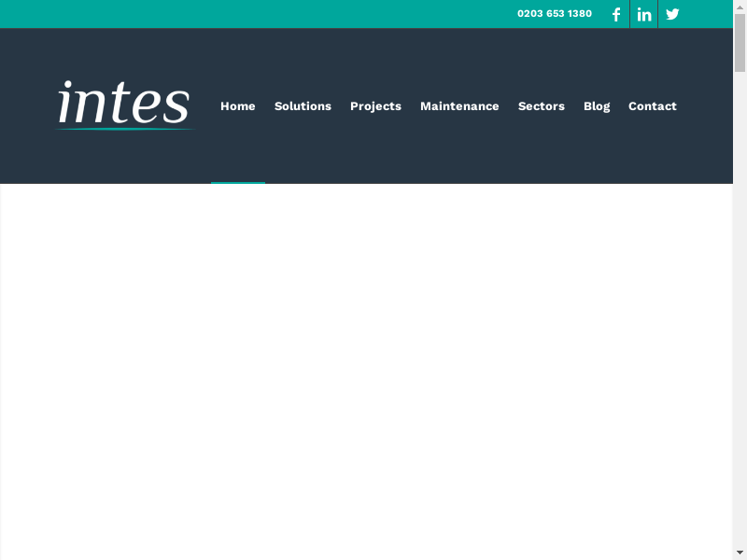Visit the Blog page
Viewport: 747px width, 560px height.
click(597, 106)
